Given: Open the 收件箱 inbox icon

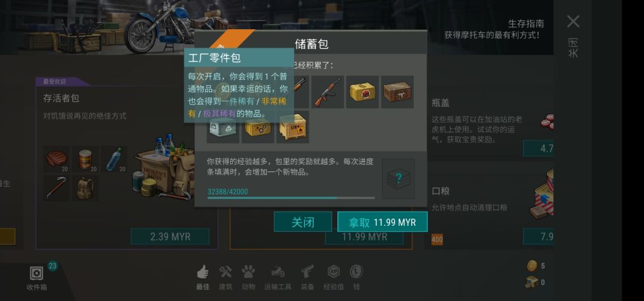Looking at the screenshot, I should (x=36, y=278).
